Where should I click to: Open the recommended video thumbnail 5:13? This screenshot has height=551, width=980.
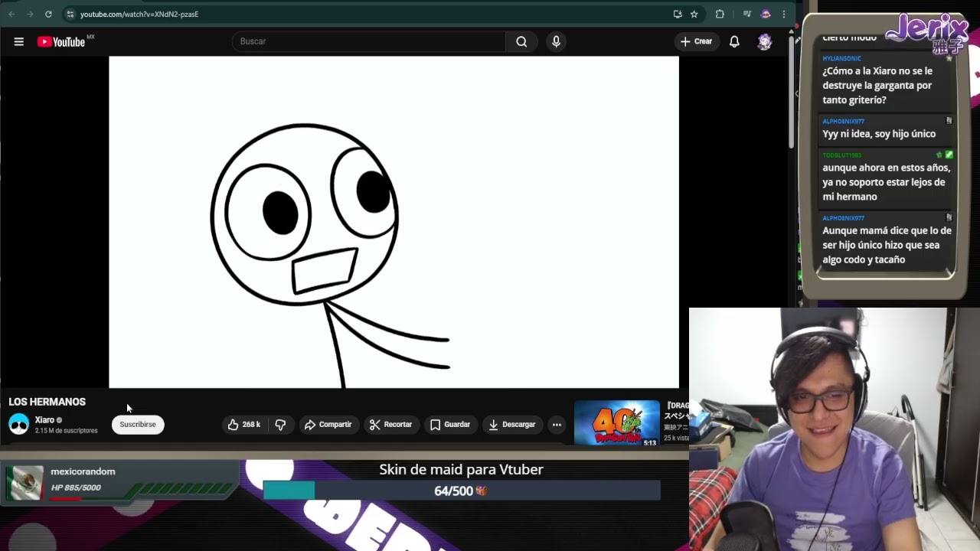click(x=616, y=422)
